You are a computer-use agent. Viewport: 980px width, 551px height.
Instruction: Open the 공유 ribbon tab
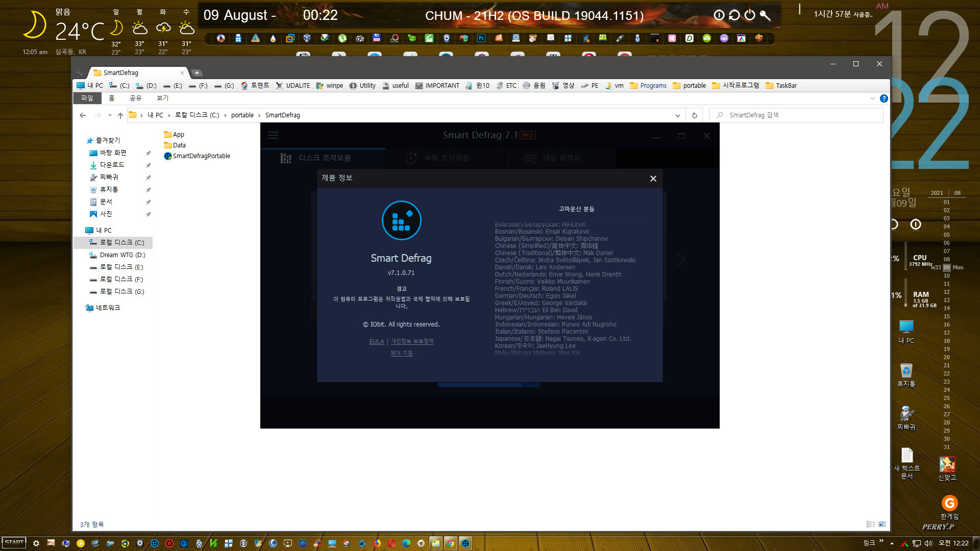click(135, 98)
